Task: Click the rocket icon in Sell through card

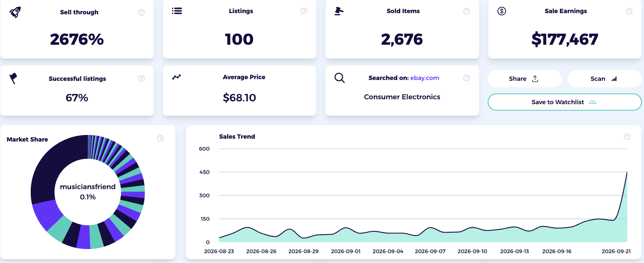Action: point(15,12)
